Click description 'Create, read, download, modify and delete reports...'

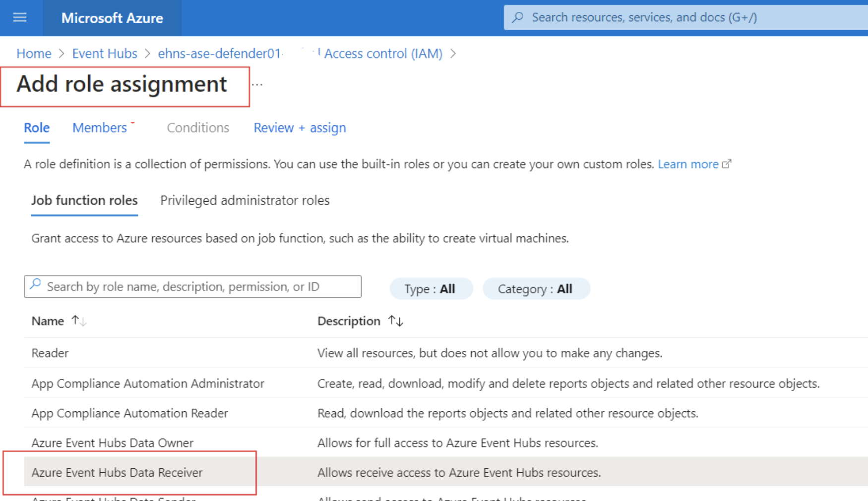click(568, 384)
